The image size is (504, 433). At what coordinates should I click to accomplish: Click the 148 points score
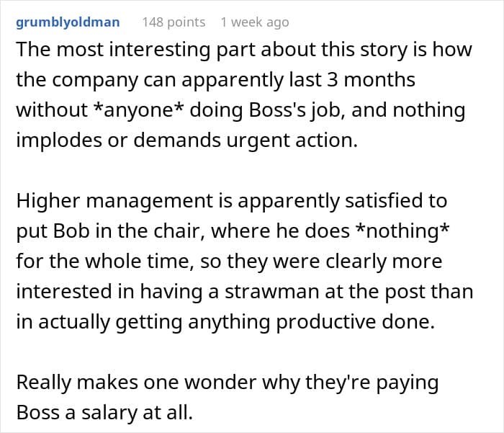[174, 22]
